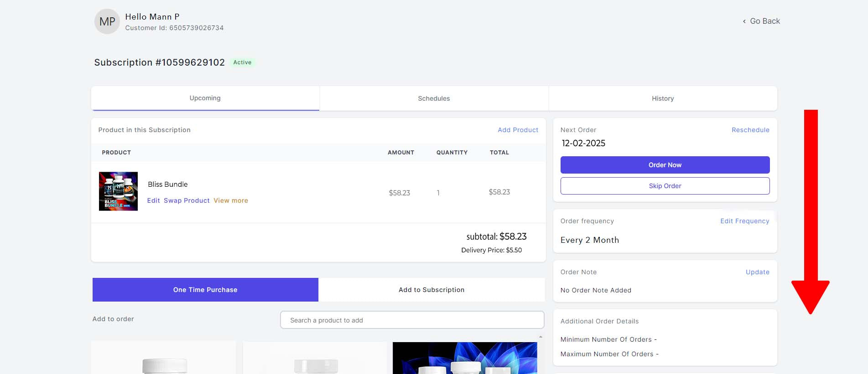Viewport: 868px width, 374px height.
Task: Open the History tab
Action: (x=662, y=98)
